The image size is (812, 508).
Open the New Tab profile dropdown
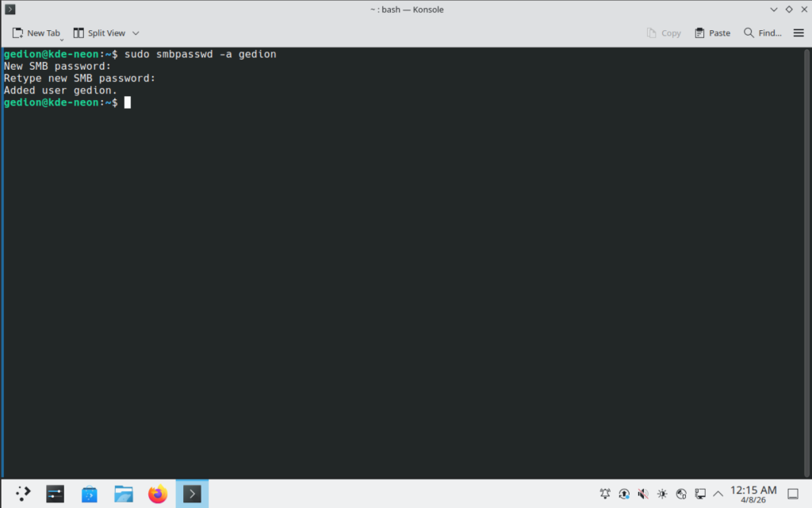point(62,38)
